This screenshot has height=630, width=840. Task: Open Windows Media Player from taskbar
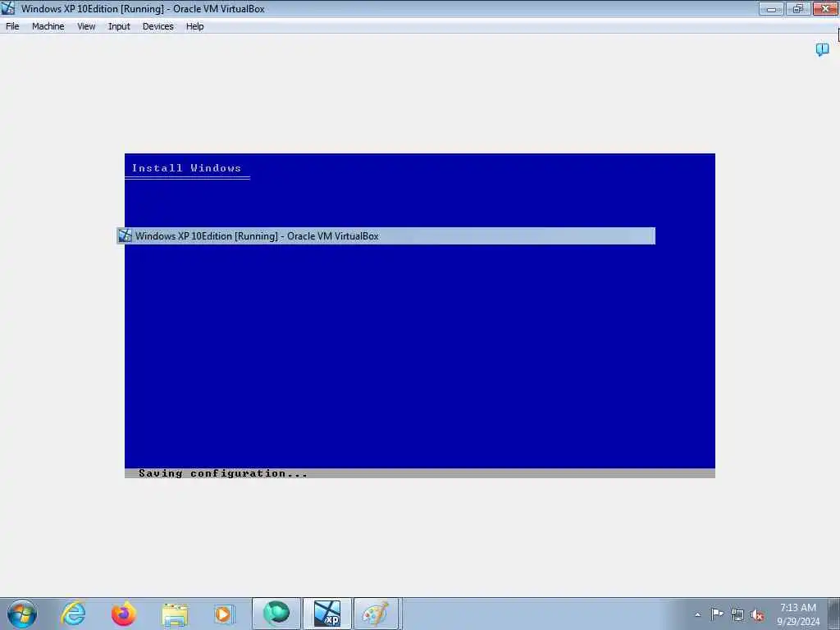point(224,614)
